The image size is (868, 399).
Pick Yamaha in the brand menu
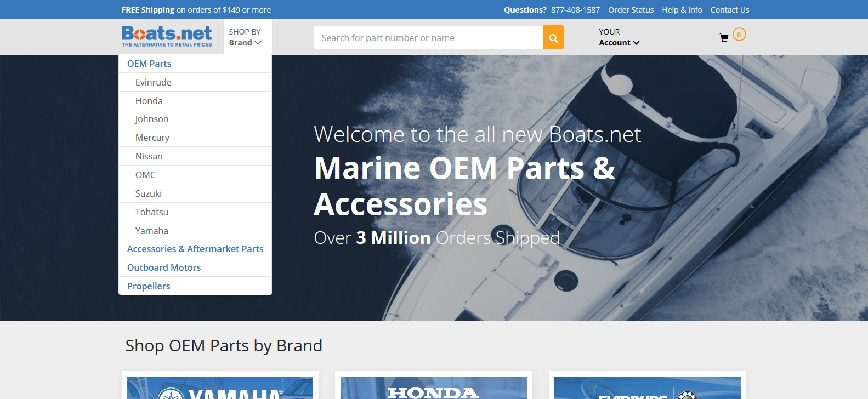[x=152, y=231]
